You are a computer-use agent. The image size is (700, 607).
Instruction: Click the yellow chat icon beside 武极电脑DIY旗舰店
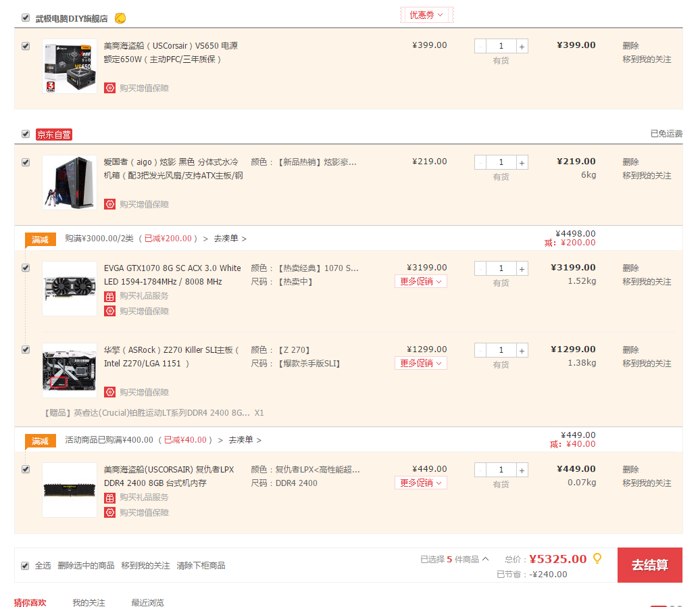(x=120, y=18)
